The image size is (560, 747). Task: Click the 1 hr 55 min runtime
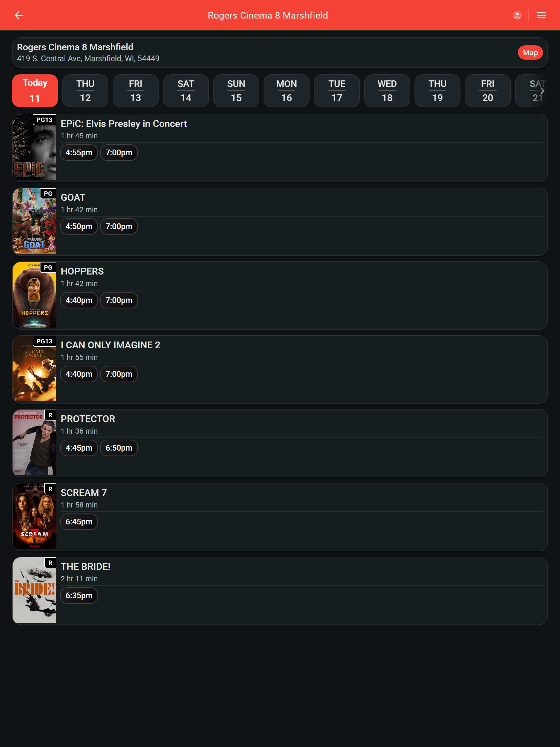tap(79, 358)
